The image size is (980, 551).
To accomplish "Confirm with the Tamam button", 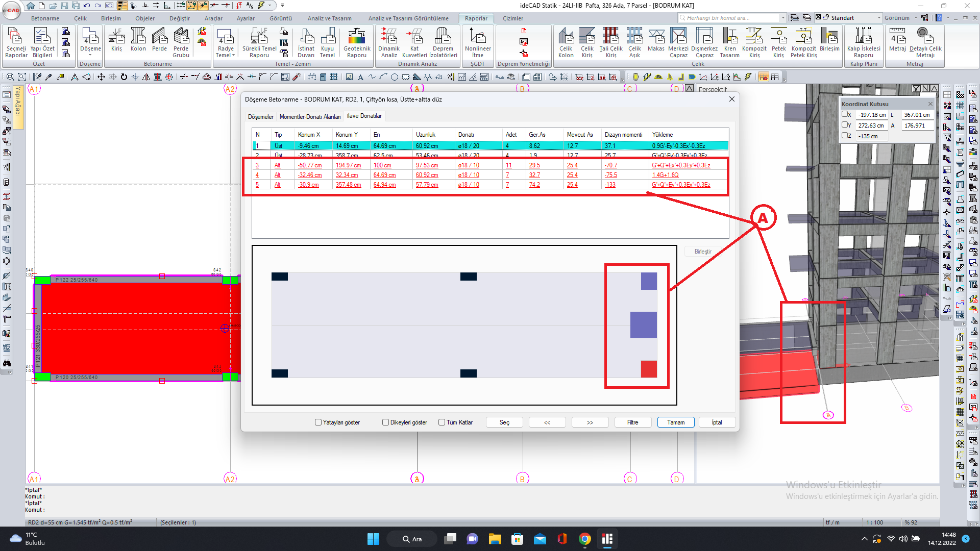I will point(676,422).
